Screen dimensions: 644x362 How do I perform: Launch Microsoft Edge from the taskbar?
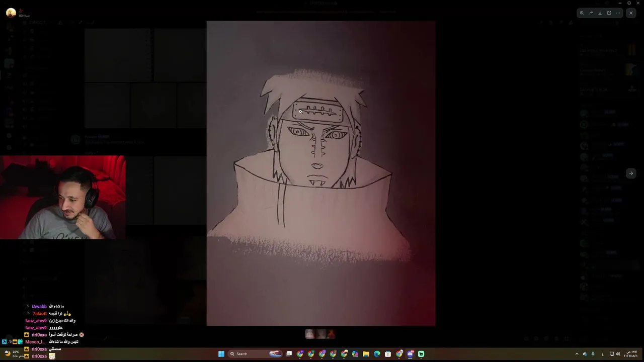point(377,354)
